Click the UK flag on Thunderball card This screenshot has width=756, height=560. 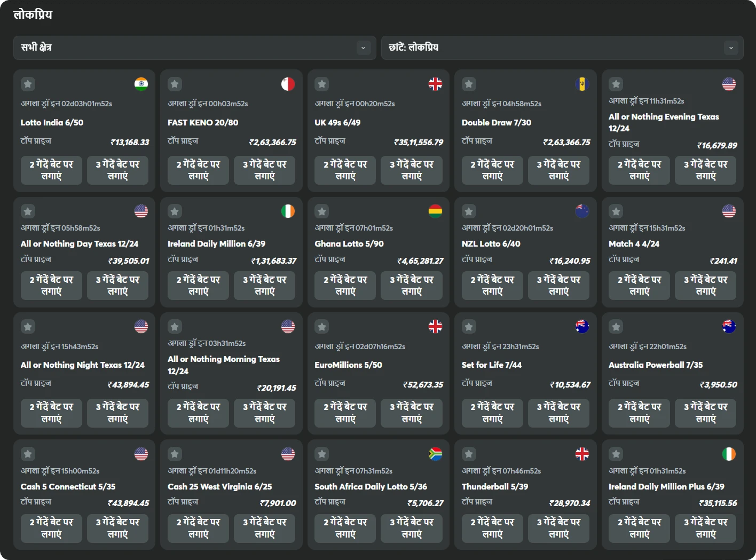coord(582,453)
